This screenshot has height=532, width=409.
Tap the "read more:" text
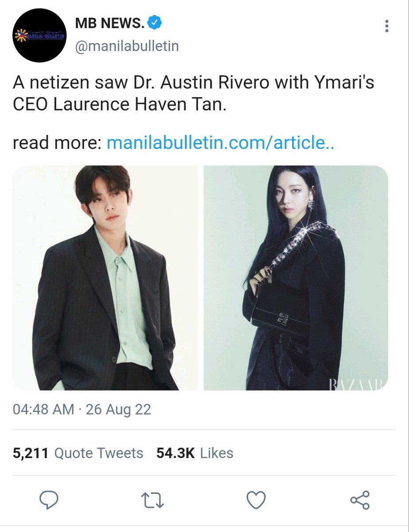58,143
